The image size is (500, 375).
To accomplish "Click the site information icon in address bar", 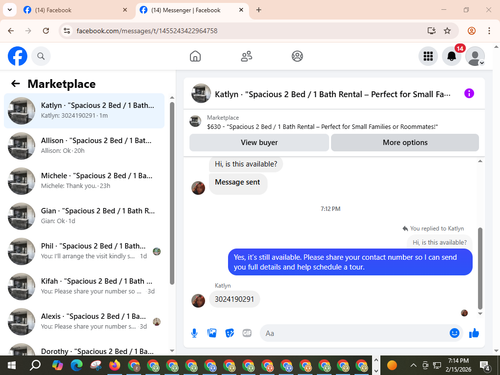I will [x=67, y=31].
